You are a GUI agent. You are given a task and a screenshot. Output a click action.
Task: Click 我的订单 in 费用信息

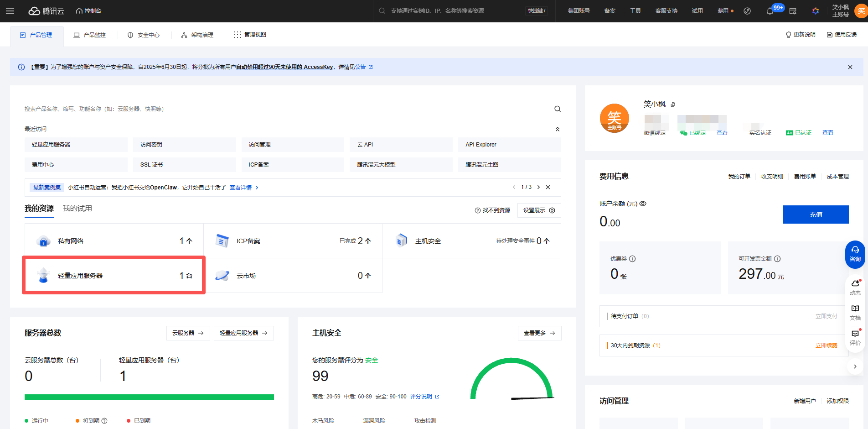pos(739,177)
